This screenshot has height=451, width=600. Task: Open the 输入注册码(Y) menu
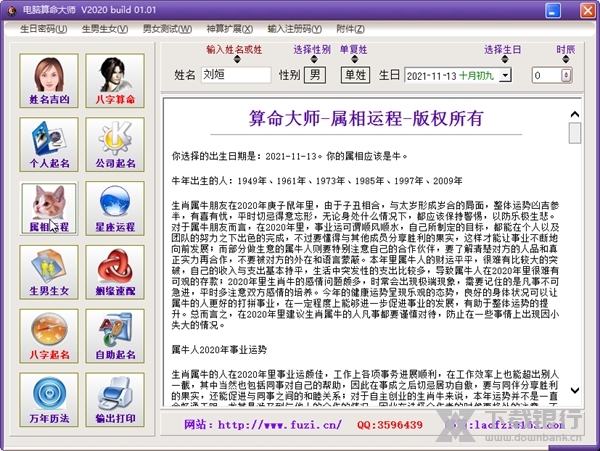(294, 29)
